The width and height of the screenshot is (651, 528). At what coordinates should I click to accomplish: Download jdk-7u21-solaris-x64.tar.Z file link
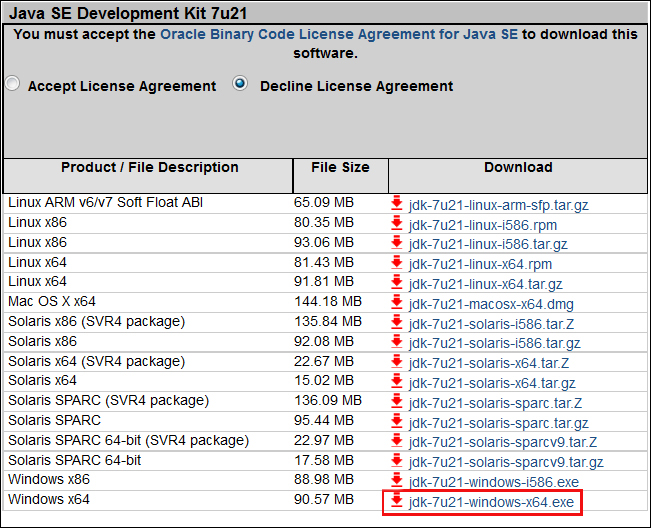(488, 363)
